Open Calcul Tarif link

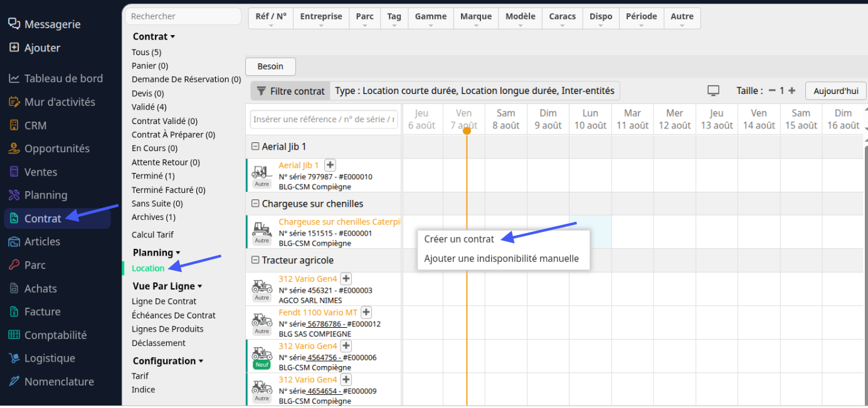152,234
